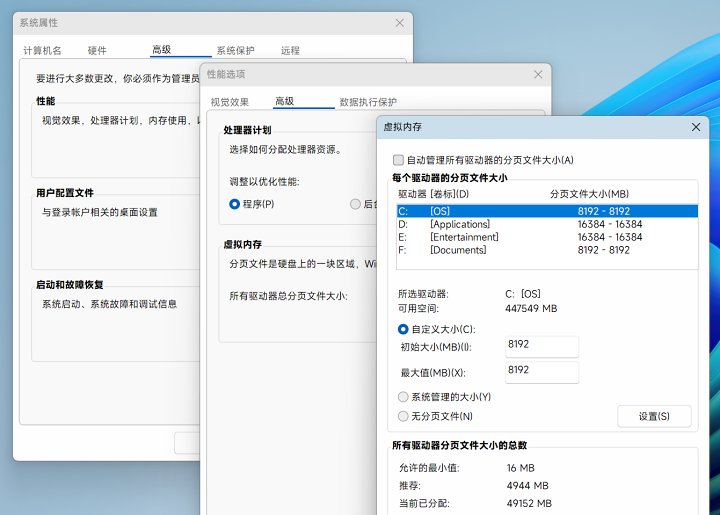Close the 虚拟内存 dialog
This screenshot has height=515, width=720.
(696, 128)
